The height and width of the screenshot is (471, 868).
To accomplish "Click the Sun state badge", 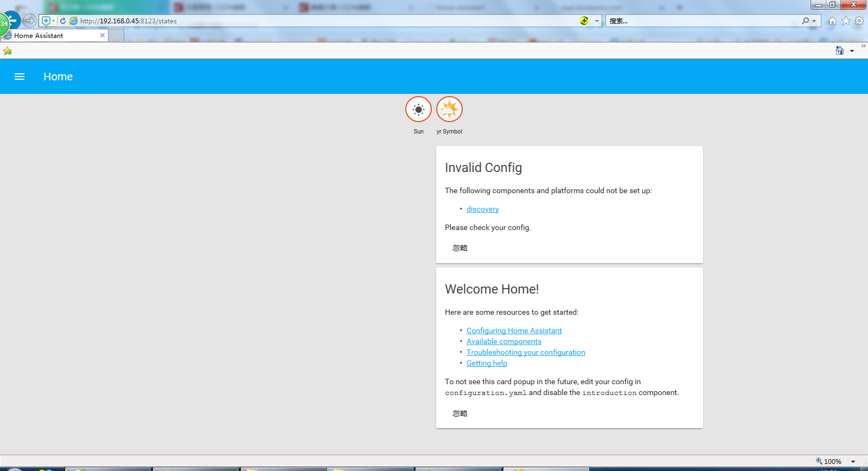I will click(x=418, y=110).
